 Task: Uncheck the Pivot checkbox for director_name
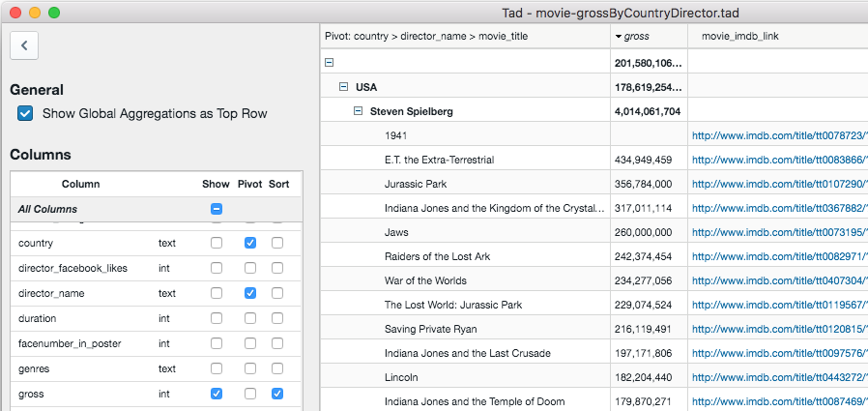pos(250,293)
